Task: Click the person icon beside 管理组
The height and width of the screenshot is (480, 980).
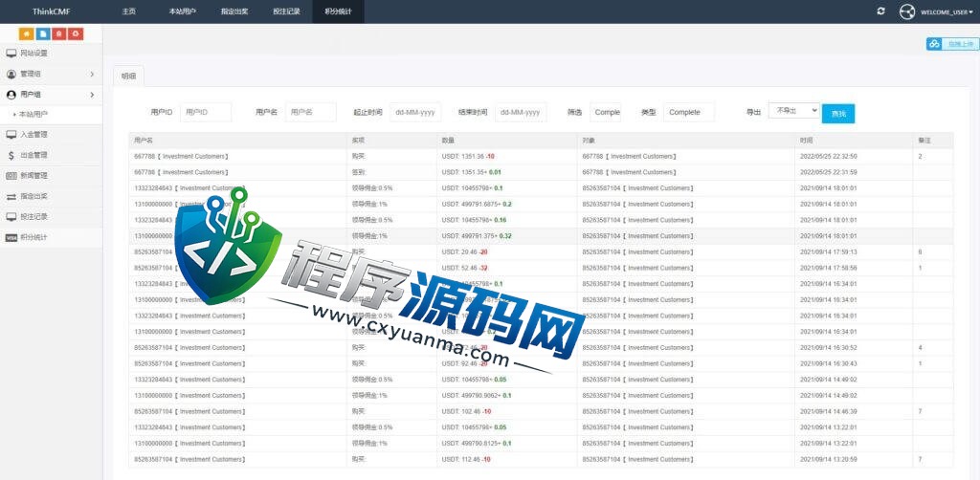Action: (11, 74)
